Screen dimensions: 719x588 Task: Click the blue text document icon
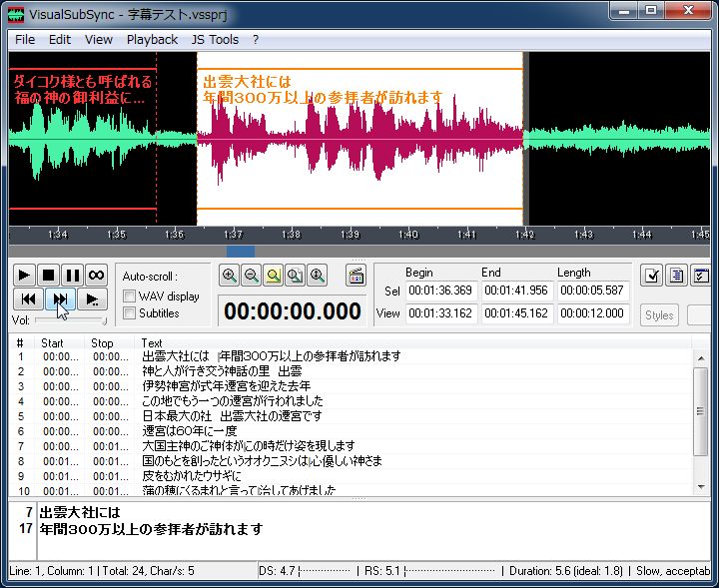coord(676,276)
